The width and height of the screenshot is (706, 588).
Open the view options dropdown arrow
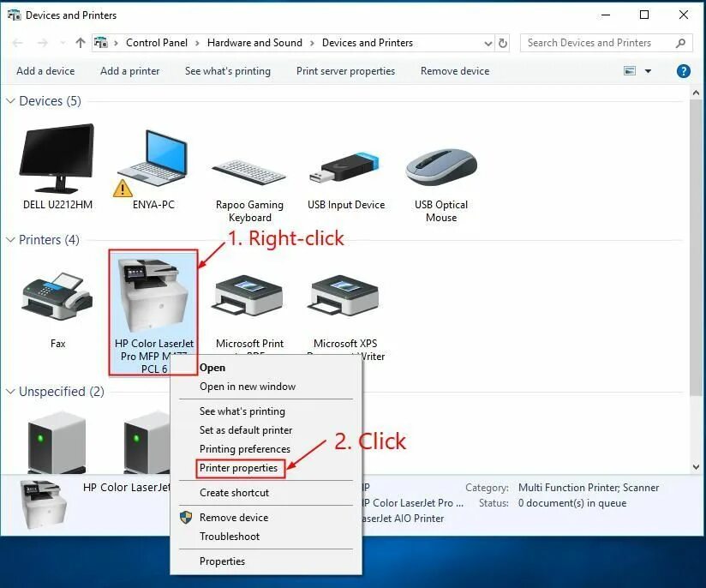pyautogui.click(x=648, y=71)
